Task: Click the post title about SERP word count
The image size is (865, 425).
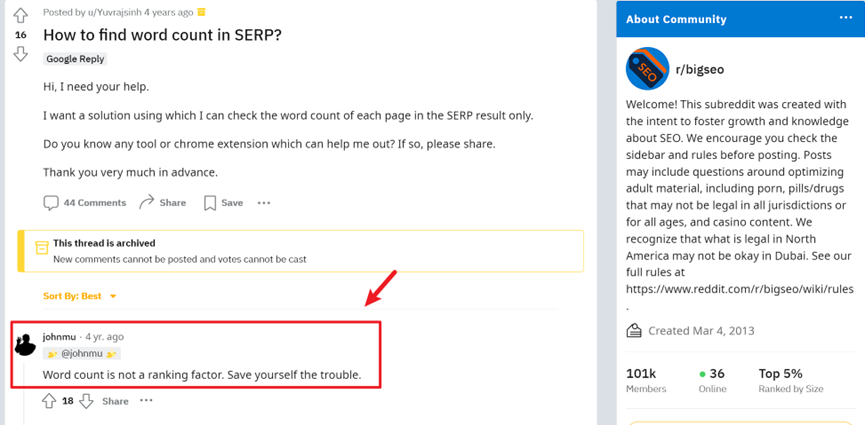Action: click(x=162, y=35)
